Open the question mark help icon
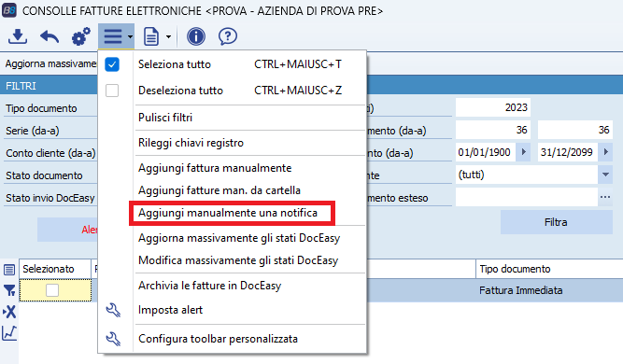The image size is (623, 364). 228,36
